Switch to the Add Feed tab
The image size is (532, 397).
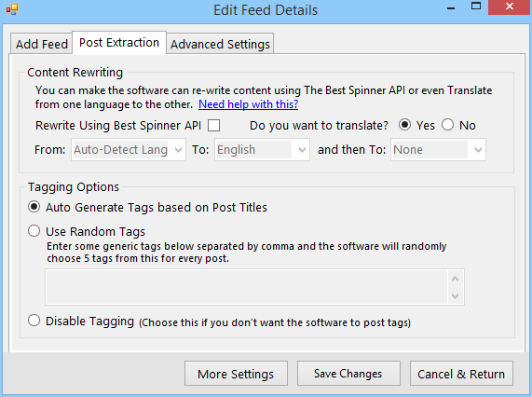pos(41,44)
